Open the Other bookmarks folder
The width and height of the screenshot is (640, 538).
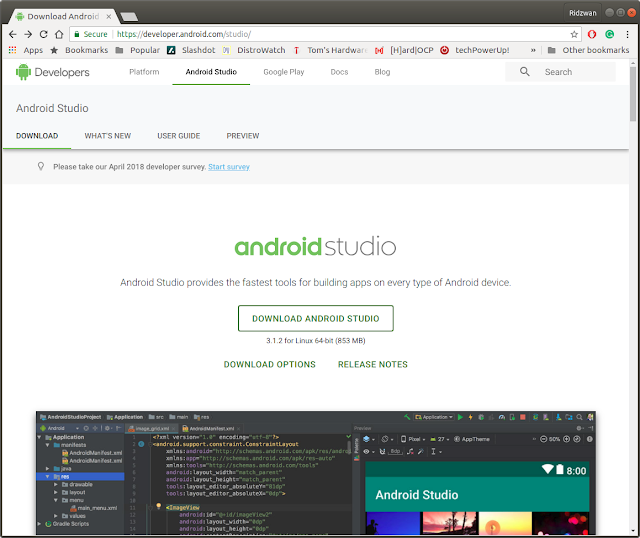(x=588, y=50)
